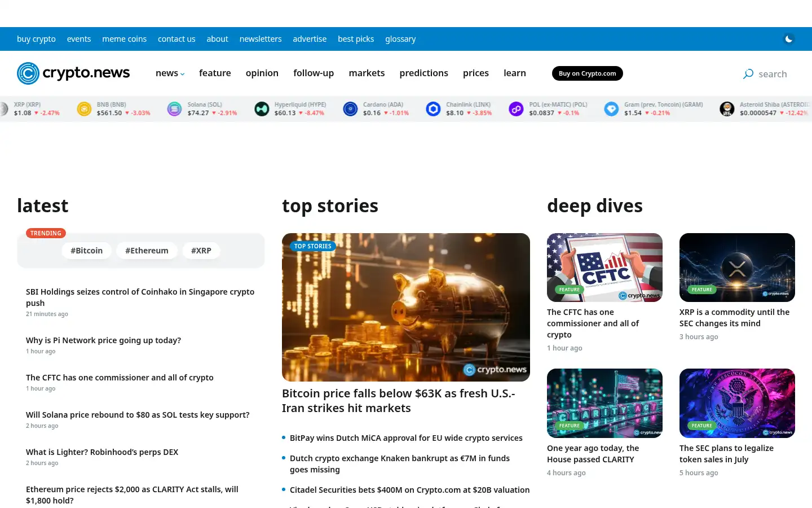
Task: Click the XRP commodity deep dive thumbnail
Action: [x=737, y=268]
